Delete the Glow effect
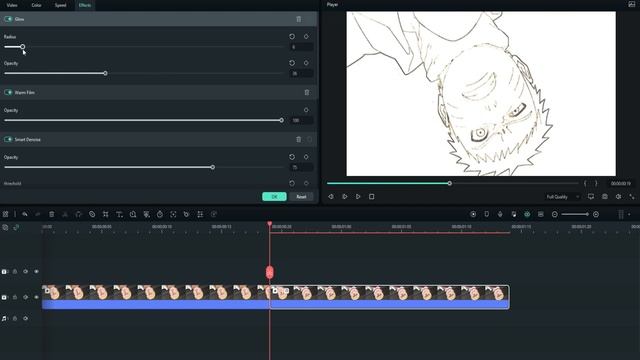This screenshot has height=360, width=640. coord(299,19)
